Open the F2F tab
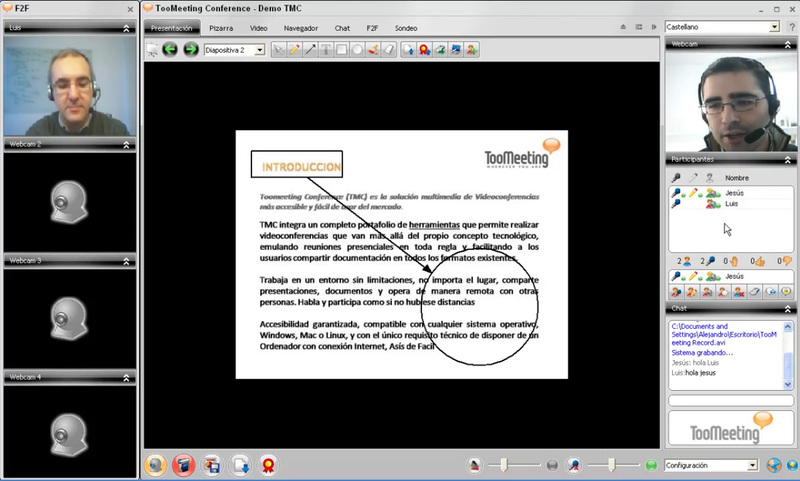The width and height of the screenshot is (800, 481). (x=372, y=28)
